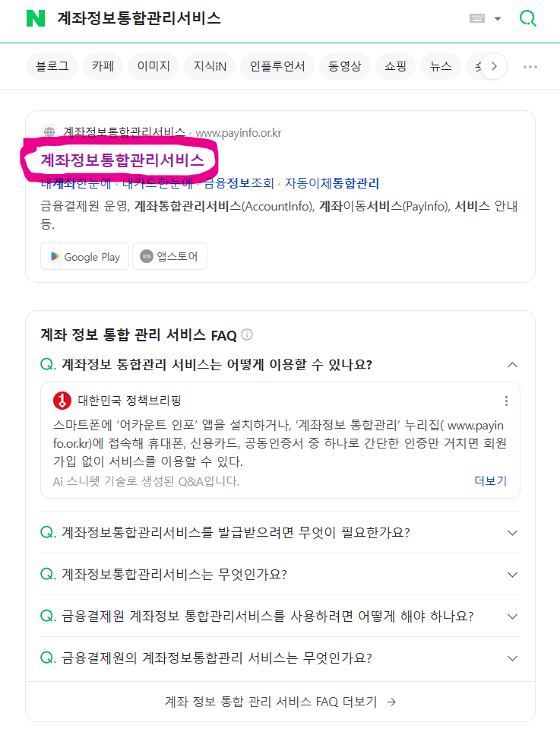The image size is (560, 729).
Task: Open the vertical three-dot menu in the answer card
Action: [506, 401]
